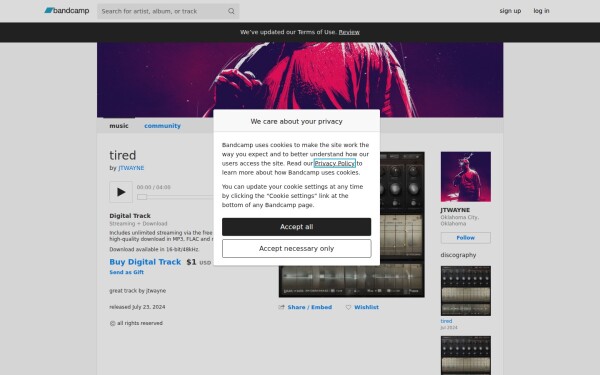
Task: Open the tired discography link
Action: click(x=446, y=321)
